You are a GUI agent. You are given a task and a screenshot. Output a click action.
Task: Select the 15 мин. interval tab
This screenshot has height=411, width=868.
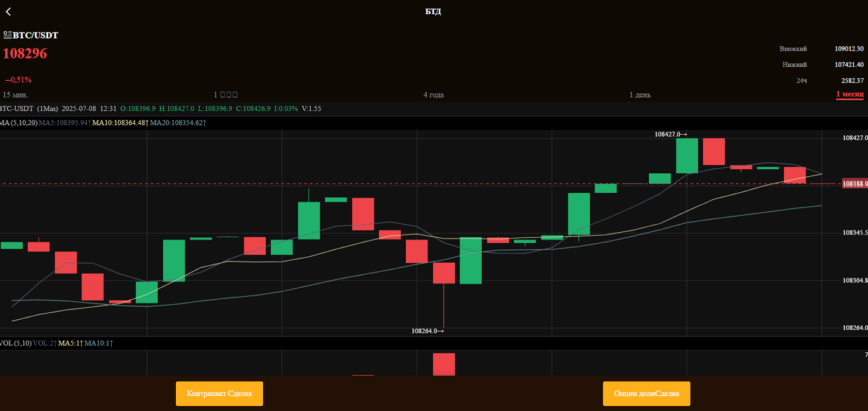(15, 94)
